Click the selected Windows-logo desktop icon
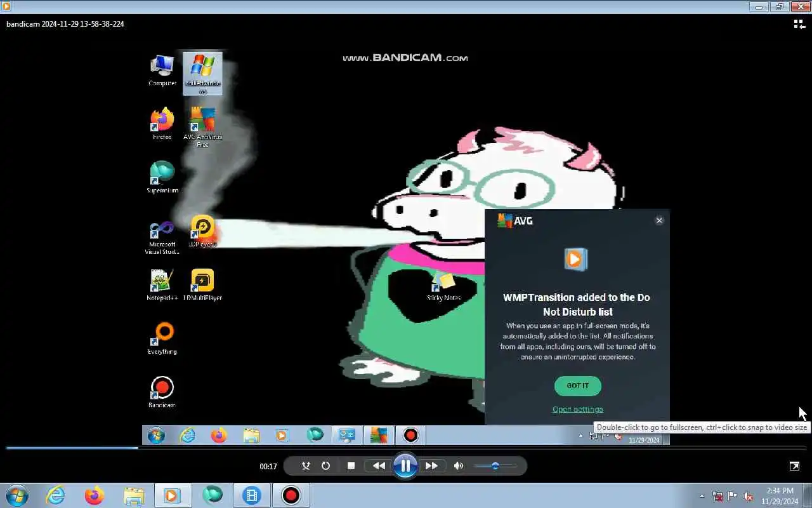The image size is (812, 508). click(202, 74)
